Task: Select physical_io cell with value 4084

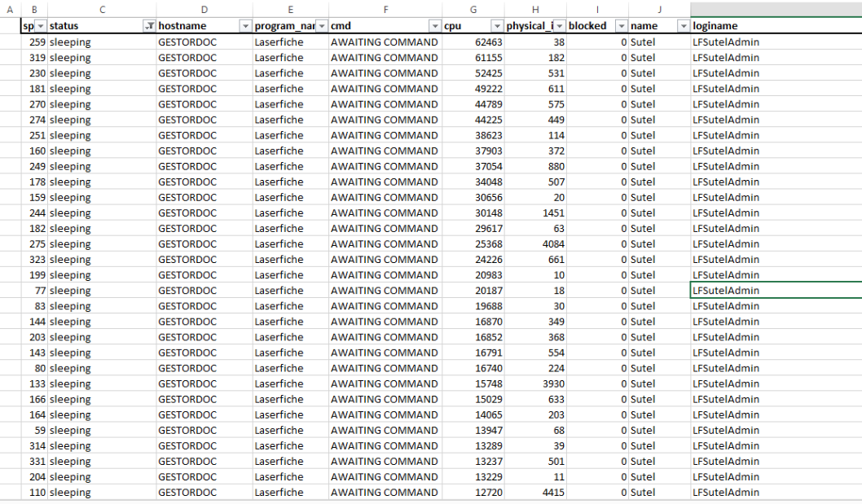Action: 535,244
